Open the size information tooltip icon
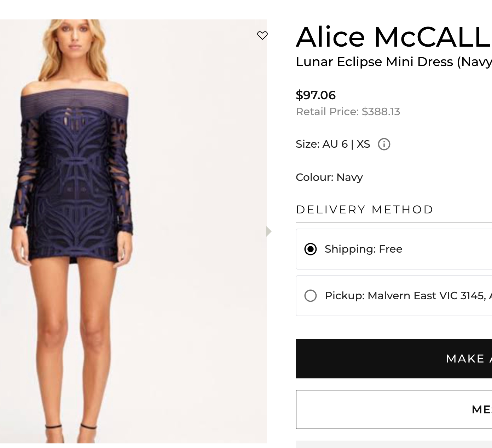The width and height of the screenshot is (492, 448). point(384,144)
